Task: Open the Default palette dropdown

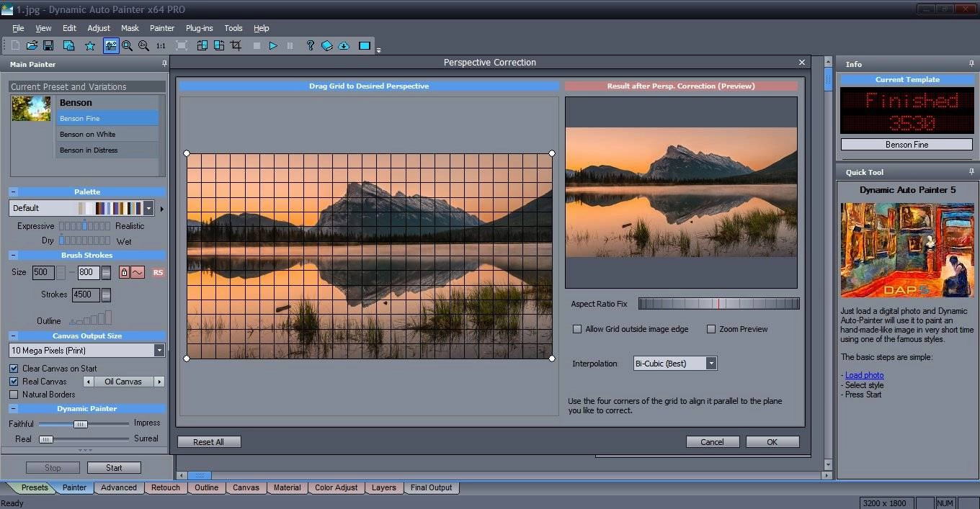Action: pos(148,208)
